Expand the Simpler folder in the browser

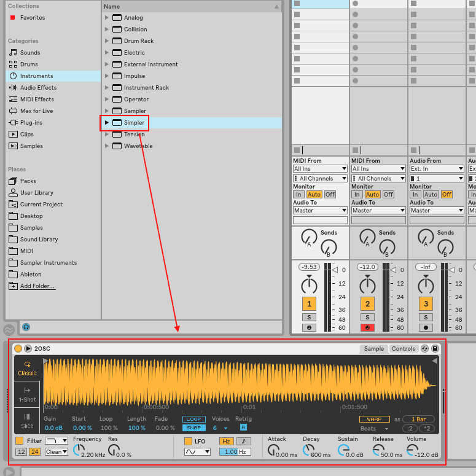click(107, 123)
